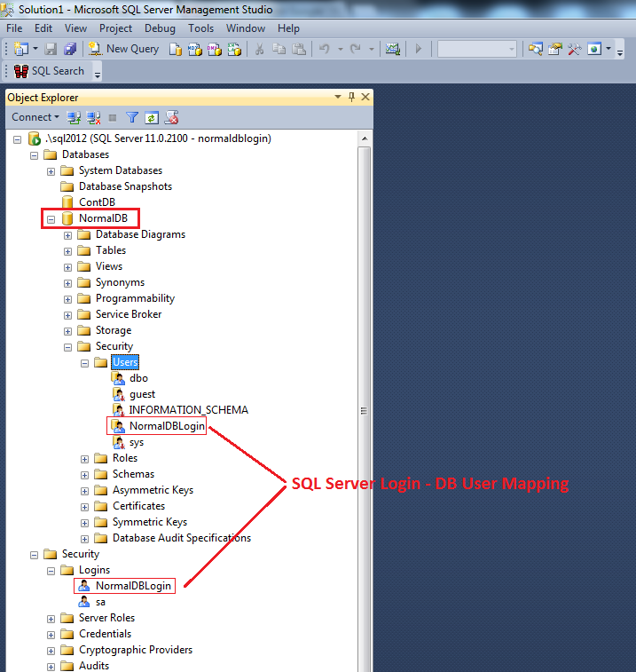Open the Undo history dropdown arrow
Screen dimensions: 636x672
pos(341,49)
